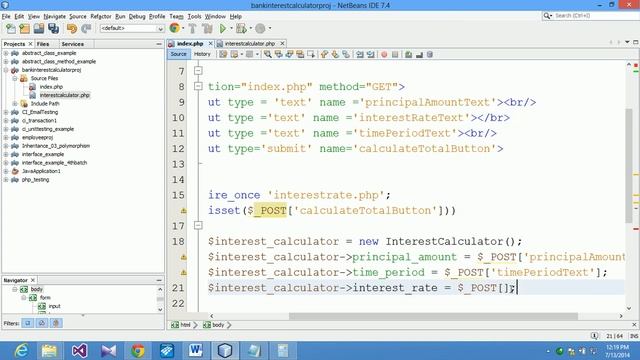This screenshot has height=360, width=640.
Task: Click the Redo toolbar icon
Action: click(86, 28)
